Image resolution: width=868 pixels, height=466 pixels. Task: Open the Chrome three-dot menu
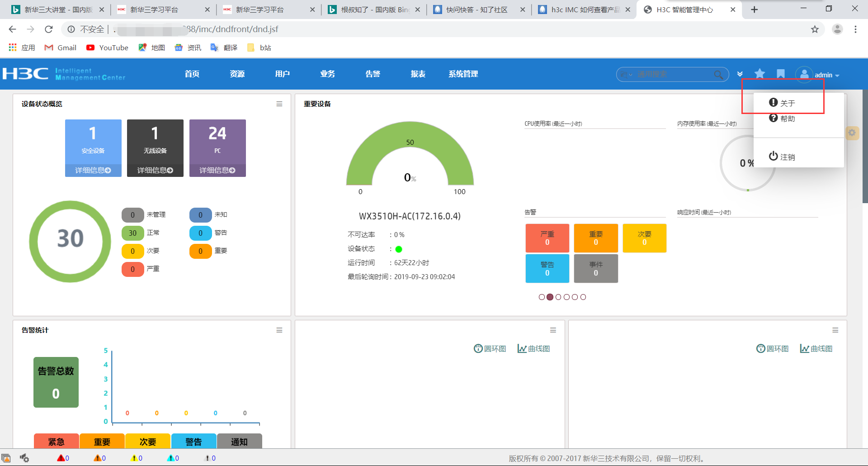[x=855, y=29]
